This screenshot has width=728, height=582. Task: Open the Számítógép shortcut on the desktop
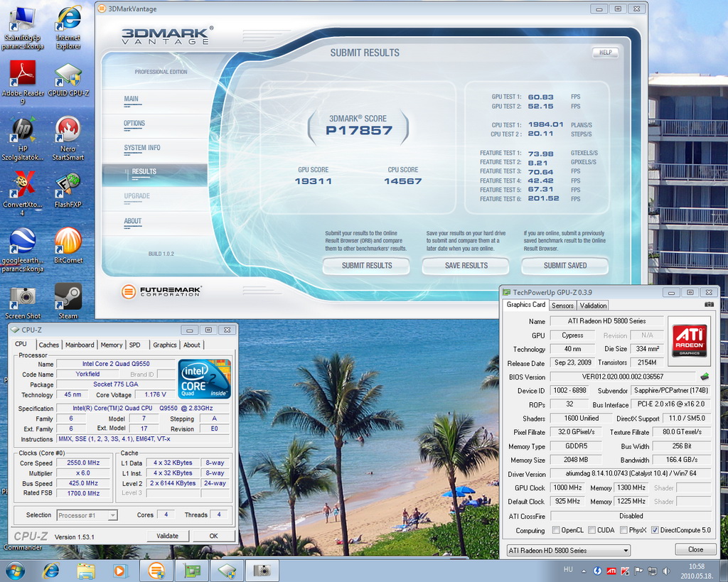(22, 28)
